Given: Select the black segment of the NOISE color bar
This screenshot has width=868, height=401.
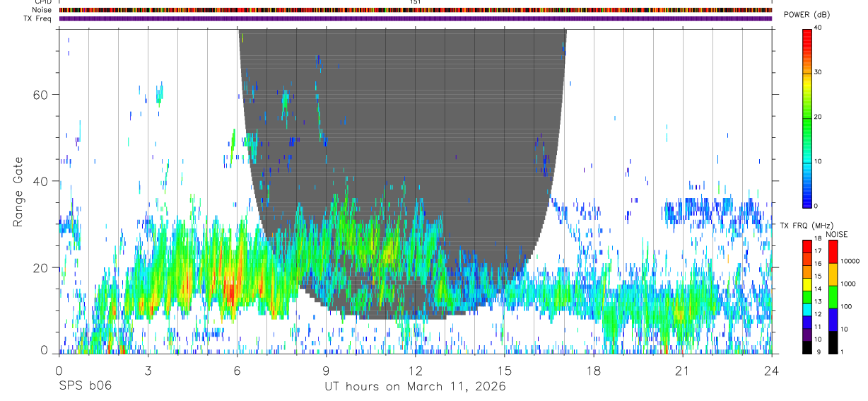Looking at the screenshot, I should (833, 342).
